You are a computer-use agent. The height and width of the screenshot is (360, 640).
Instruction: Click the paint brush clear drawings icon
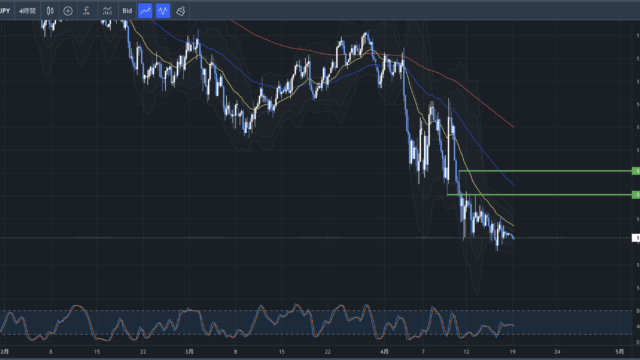pos(180,11)
